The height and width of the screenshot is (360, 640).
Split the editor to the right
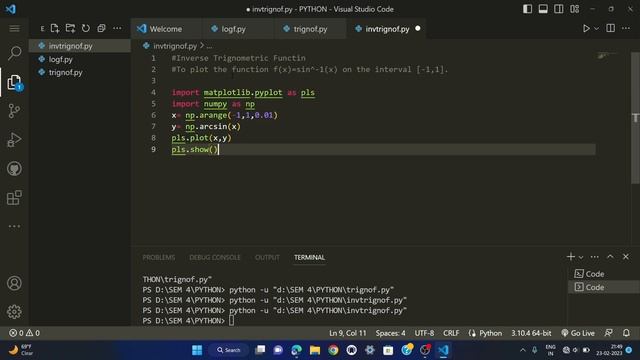coord(611,28)
